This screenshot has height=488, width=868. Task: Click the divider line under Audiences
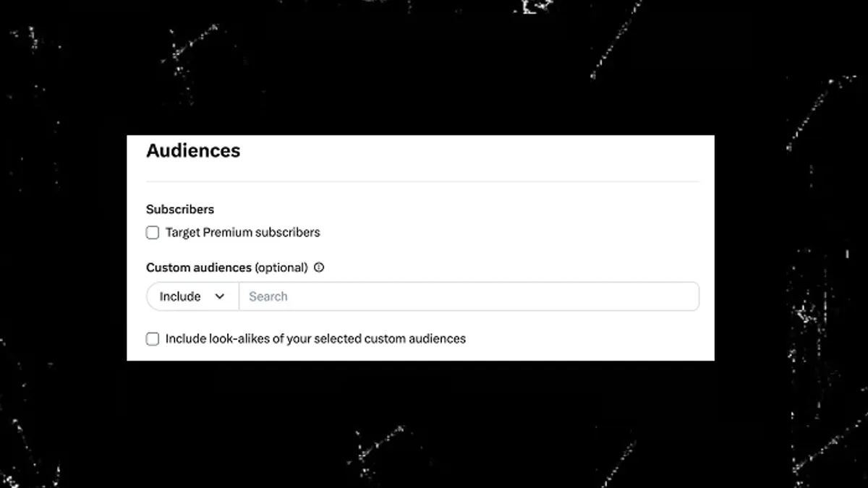[x=422, y=181]
